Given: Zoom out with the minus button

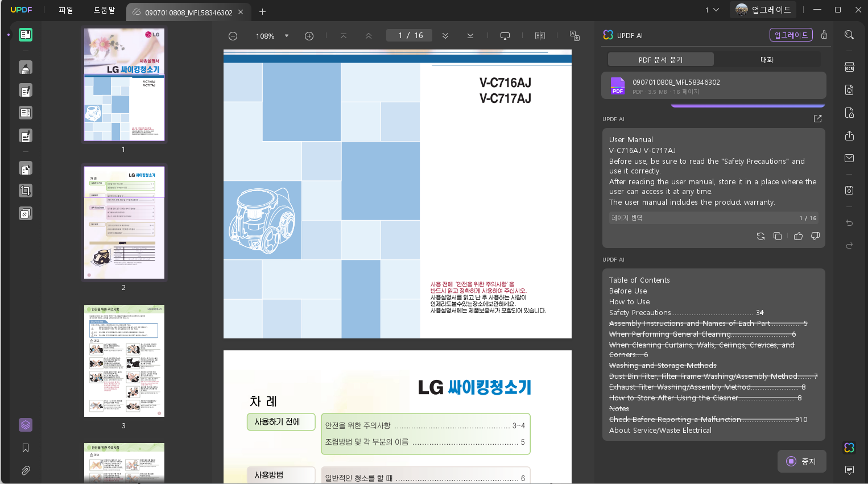Looking at the screenshot, I should pyautogui.click(x=233, y=36).
